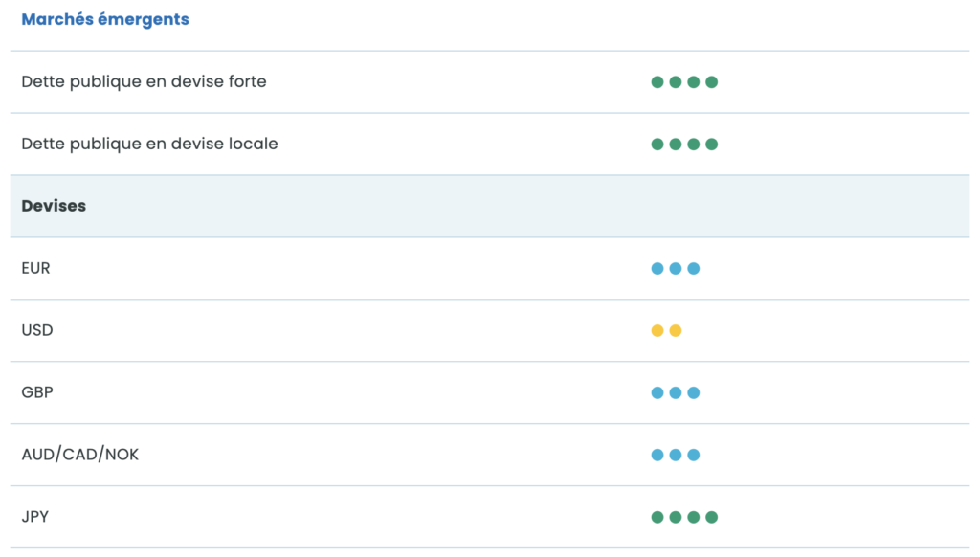Click the four green dots in JPY row
980x557 pixels.
click(684, 518)
